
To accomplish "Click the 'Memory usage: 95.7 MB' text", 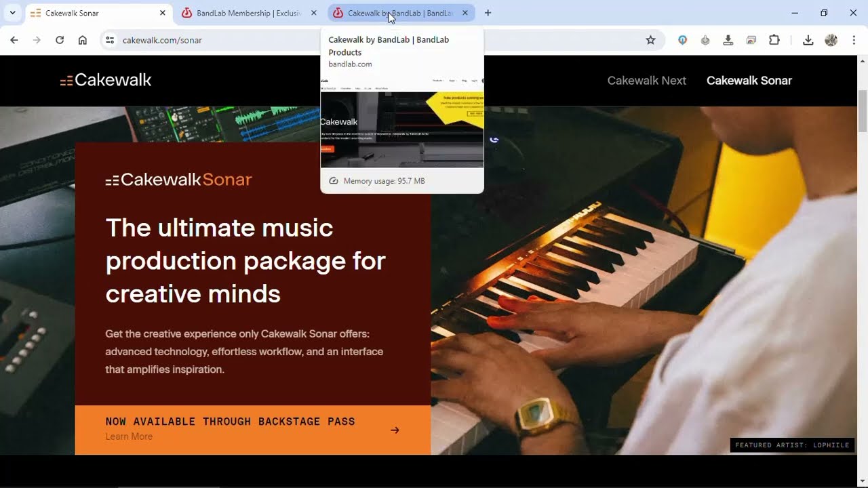I will point(384,181).
